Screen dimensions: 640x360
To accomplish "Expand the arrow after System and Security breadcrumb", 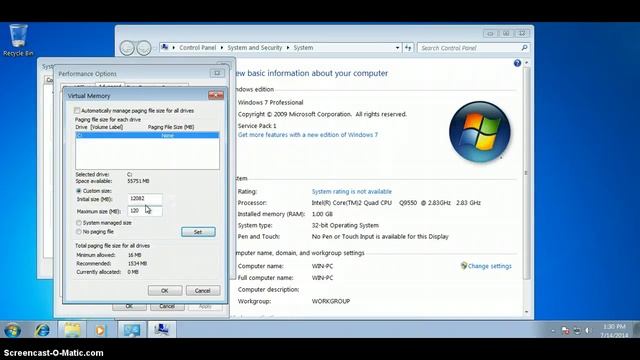I will coord(288,48).
